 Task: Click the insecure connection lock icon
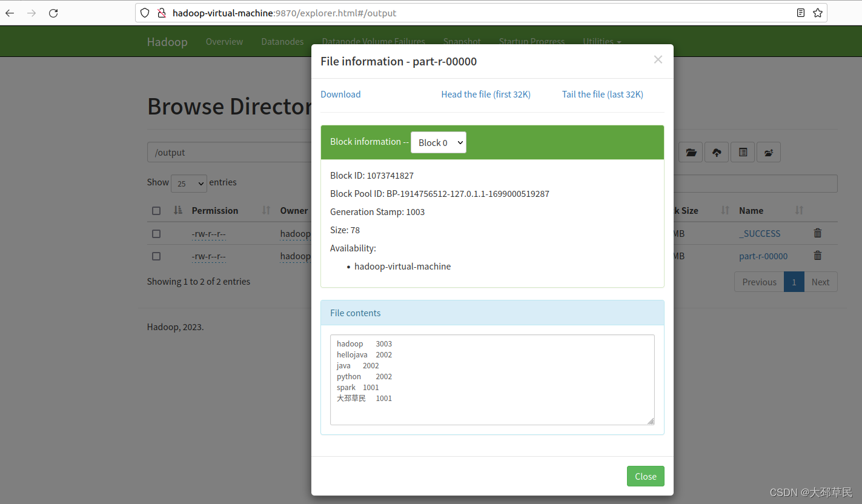[161, 13]
